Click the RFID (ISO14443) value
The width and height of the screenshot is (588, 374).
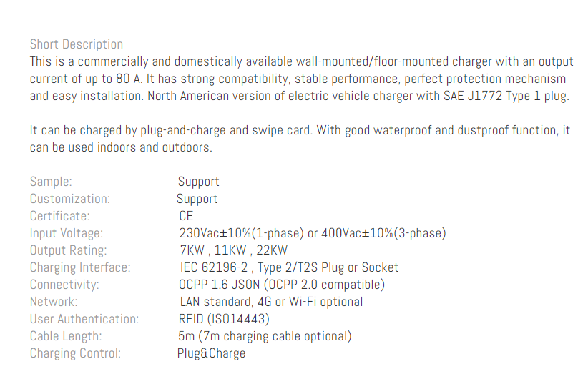[224, 319]
